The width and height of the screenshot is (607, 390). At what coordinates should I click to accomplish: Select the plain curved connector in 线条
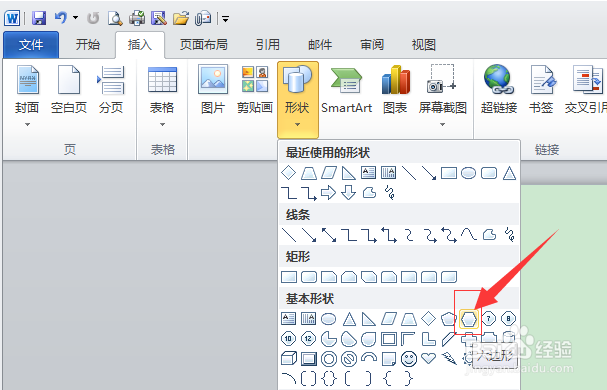click(x=409, y=235)
